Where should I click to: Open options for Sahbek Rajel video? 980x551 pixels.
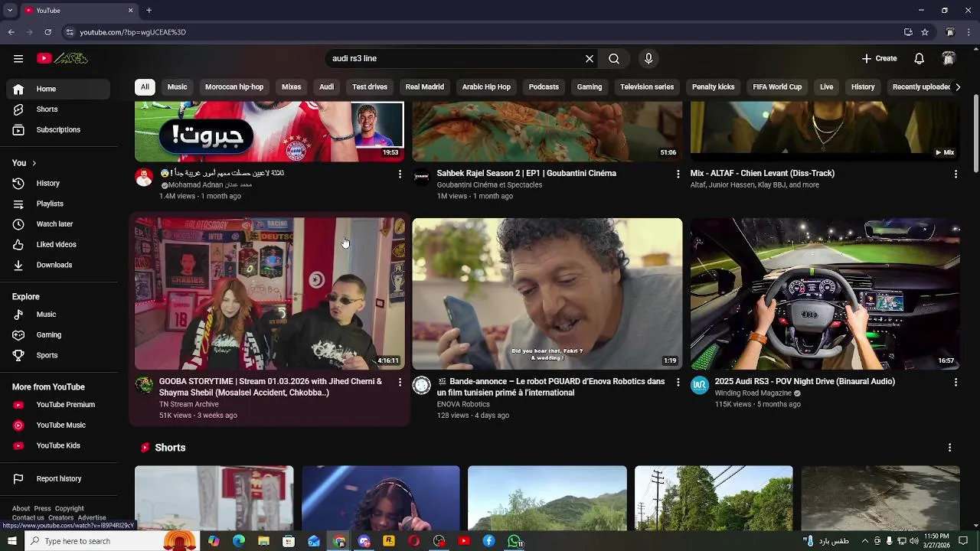coord(678,174)
